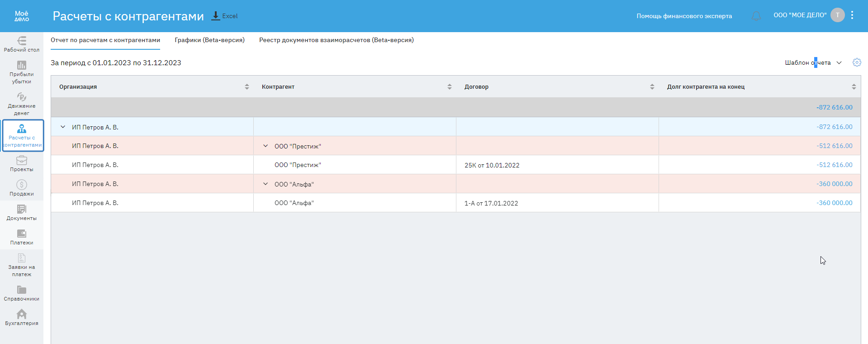Open report settings gear icon
This screenshot has height=344, width=868.
pyautogui.click(x=857, y=62)
